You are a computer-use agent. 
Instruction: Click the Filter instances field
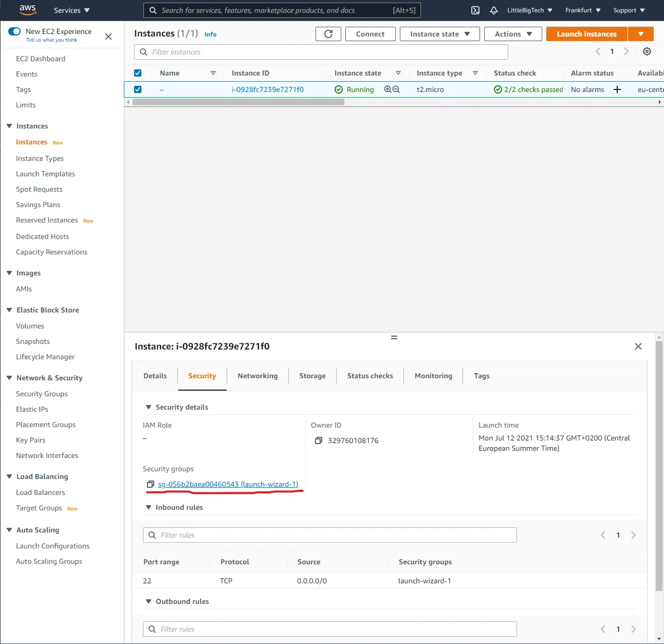[x=321, y=52]
